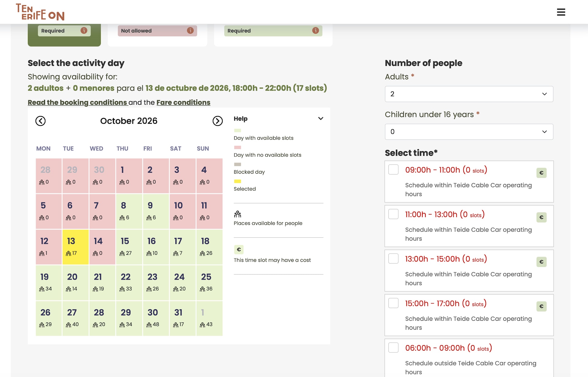Click info icon on green Required badge
Screen dimensions: 588x377
(315, 31)
